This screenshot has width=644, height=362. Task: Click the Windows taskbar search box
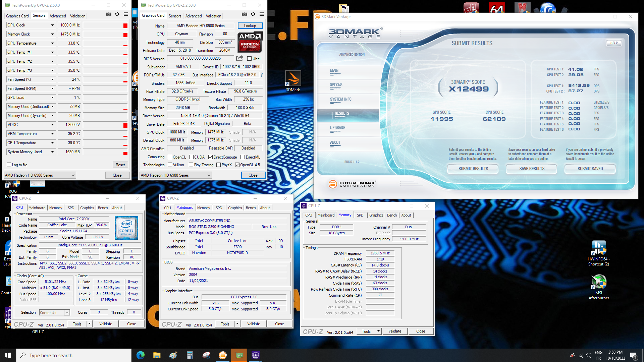[x=74, y=355]
